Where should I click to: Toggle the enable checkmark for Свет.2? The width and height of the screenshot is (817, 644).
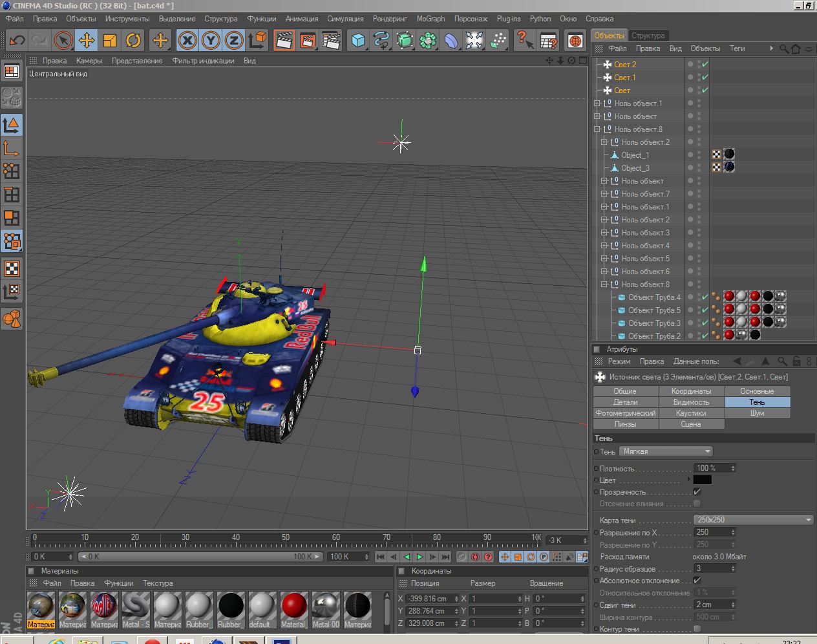[705, 65]
